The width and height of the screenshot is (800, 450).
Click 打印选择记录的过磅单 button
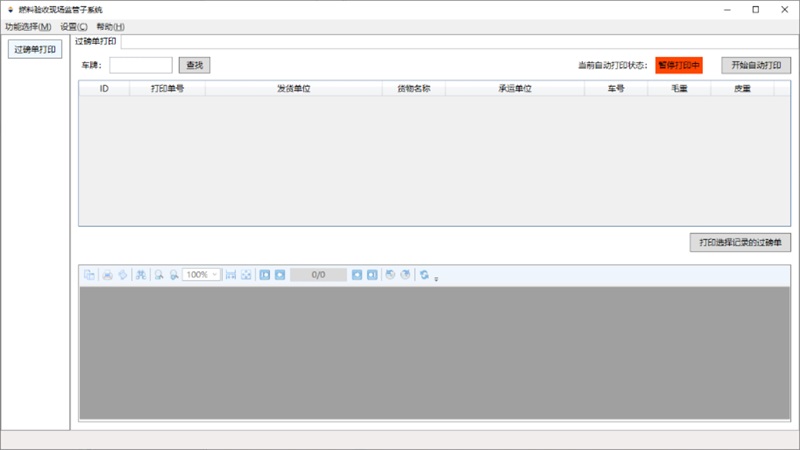click(741, 242)
